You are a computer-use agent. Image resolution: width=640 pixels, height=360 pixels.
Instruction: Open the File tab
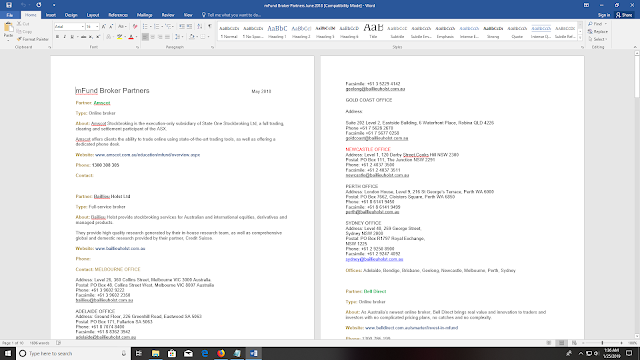[x=9, y=15]
